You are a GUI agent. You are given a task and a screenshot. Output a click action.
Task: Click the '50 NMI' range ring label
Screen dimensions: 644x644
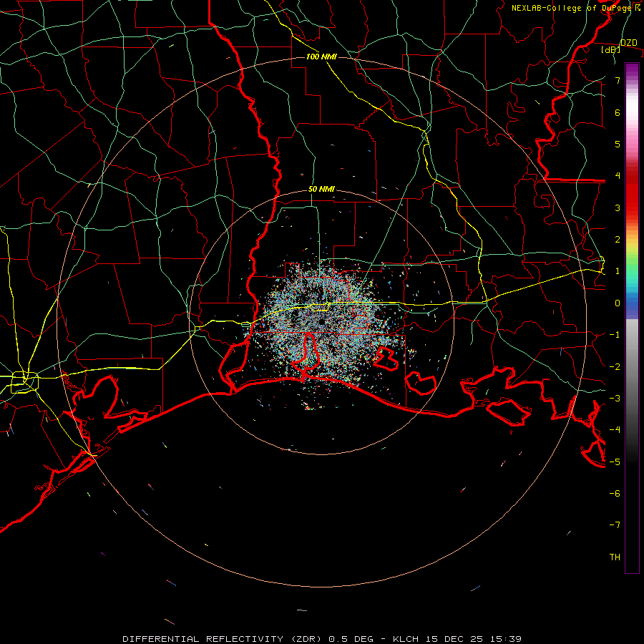(x=321, y=189)
